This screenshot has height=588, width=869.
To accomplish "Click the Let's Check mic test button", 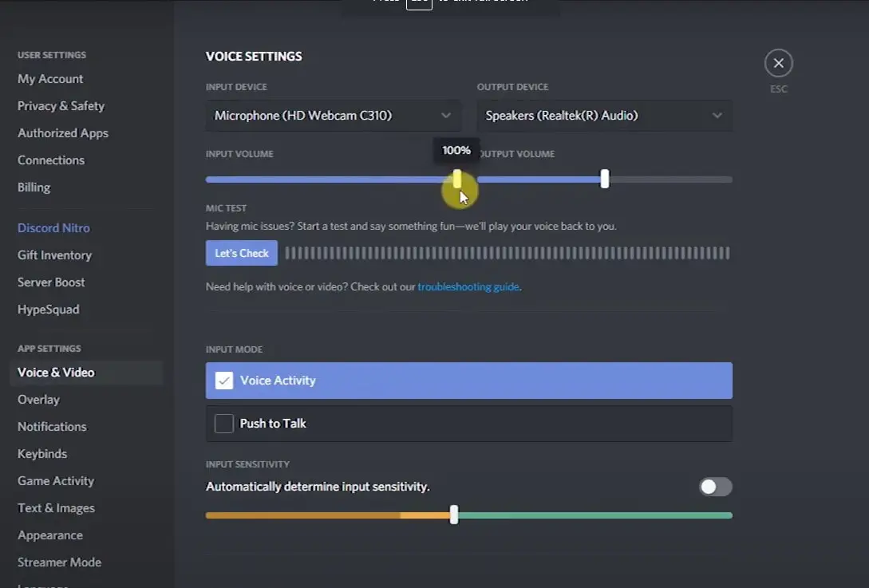I will [242, 253].
